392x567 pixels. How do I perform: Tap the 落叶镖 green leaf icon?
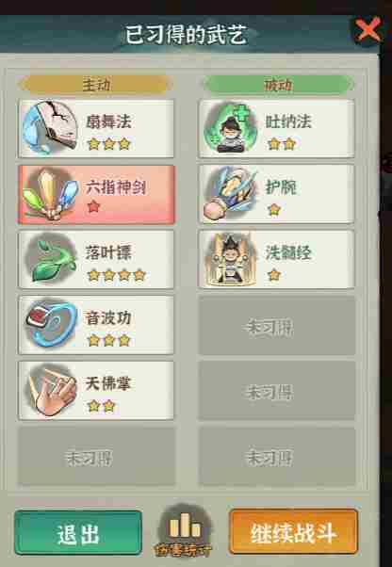[x=51, y=259]
